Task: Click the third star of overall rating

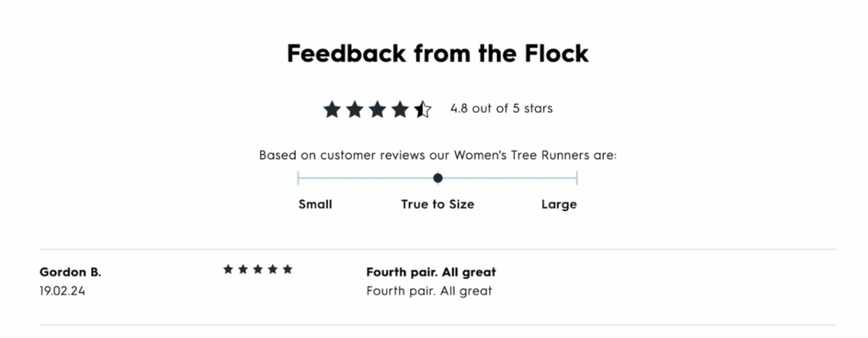Action: click(x=377, y=109)
